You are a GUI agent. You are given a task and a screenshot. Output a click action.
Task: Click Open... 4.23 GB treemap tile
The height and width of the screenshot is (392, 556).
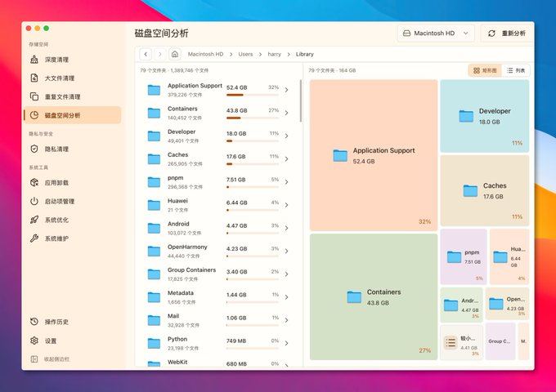(507, 303)
